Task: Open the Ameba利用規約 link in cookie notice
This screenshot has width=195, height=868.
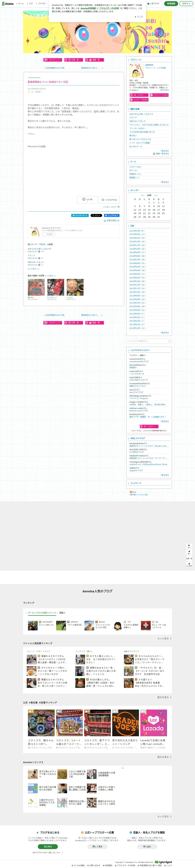Action: 88,8
